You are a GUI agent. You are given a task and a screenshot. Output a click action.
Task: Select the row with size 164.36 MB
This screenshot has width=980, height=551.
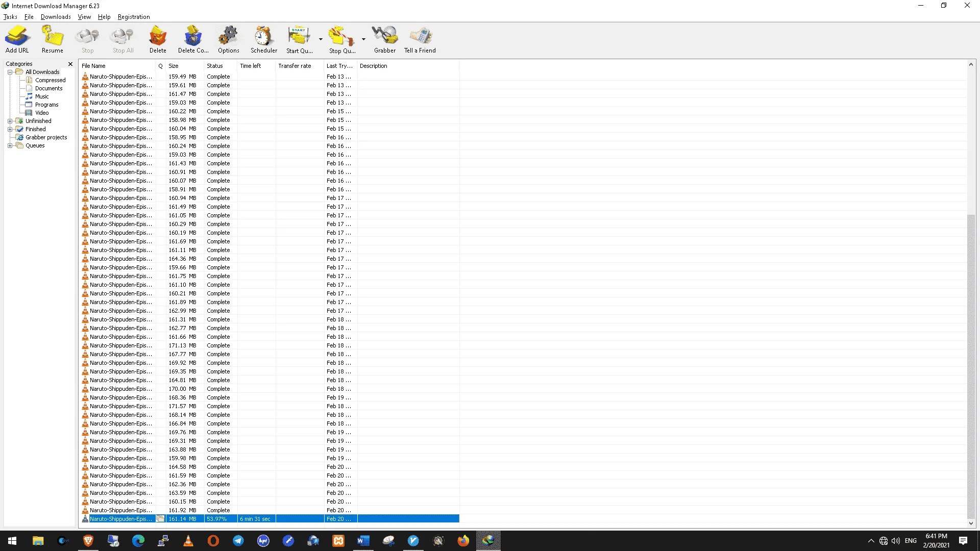click(x=269, y=259)
